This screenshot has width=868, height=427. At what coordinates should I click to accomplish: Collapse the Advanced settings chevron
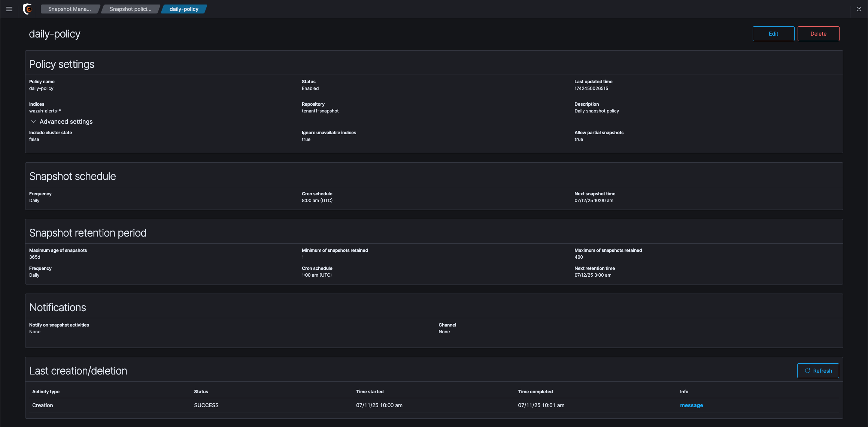click(34, 121)
